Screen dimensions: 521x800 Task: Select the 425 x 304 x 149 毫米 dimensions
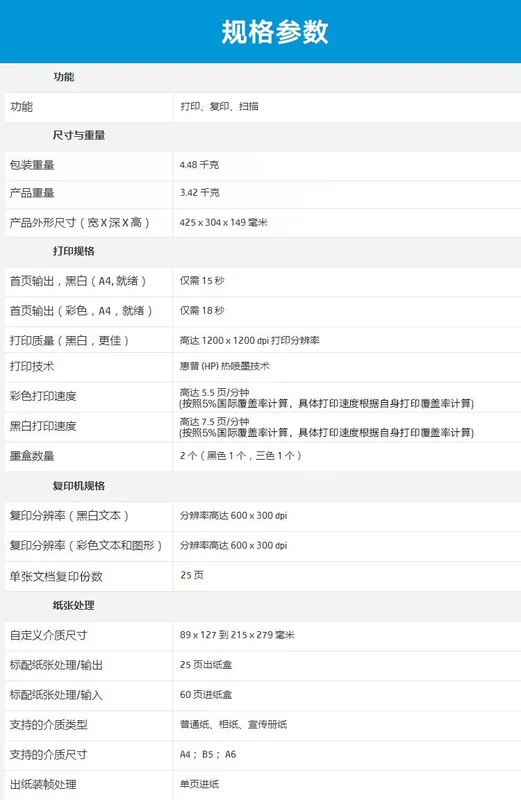pyautogui.click(x=224, y=222)
